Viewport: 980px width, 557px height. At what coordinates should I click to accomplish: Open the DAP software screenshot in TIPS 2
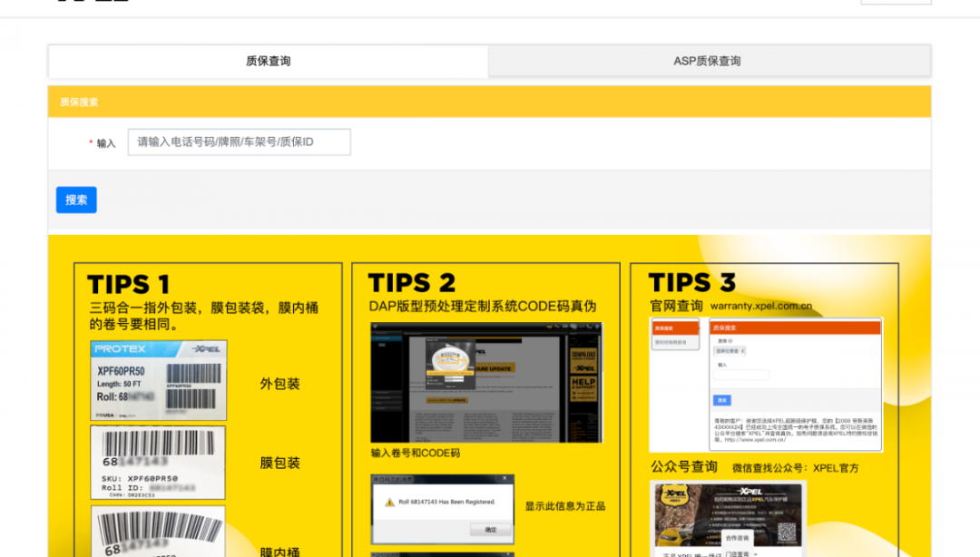[x=485, y=383]
